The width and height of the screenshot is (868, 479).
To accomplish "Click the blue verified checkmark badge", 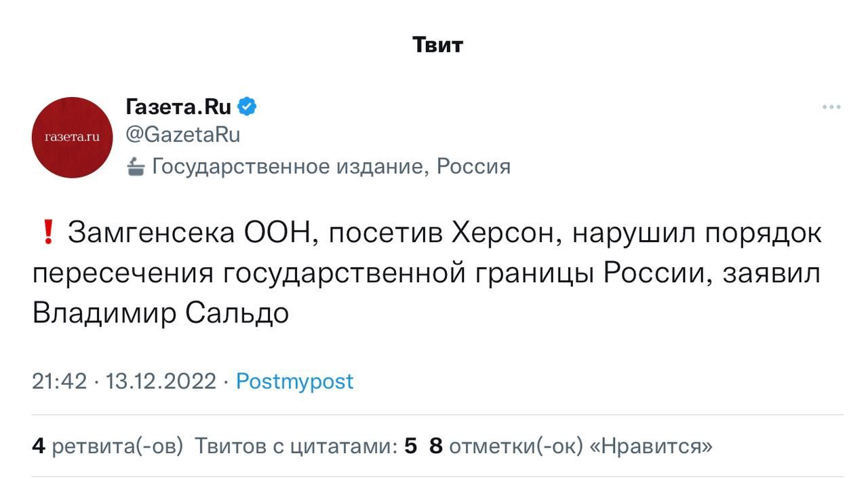I will click(x=246, y=107).
